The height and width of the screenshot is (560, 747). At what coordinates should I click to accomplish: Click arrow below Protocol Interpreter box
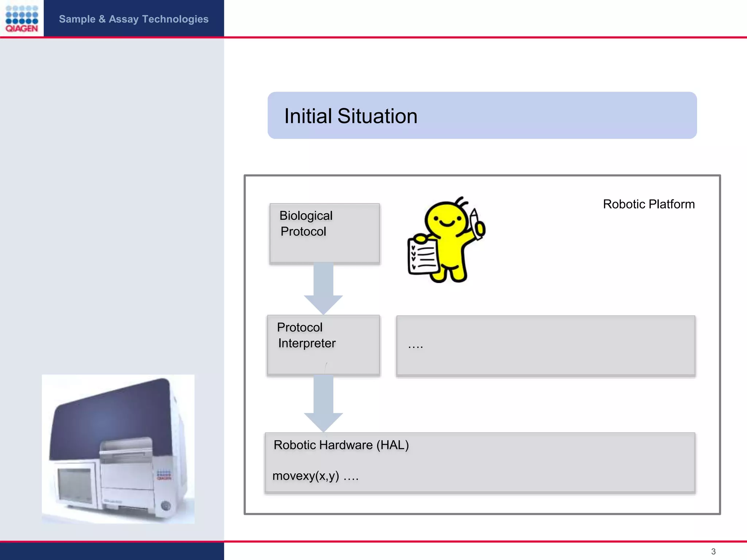click(323, 403)
